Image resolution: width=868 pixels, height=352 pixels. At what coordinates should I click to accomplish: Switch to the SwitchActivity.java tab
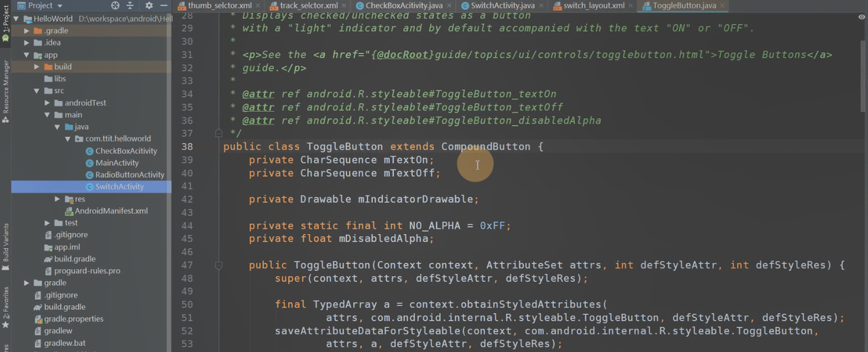point(502,6)
